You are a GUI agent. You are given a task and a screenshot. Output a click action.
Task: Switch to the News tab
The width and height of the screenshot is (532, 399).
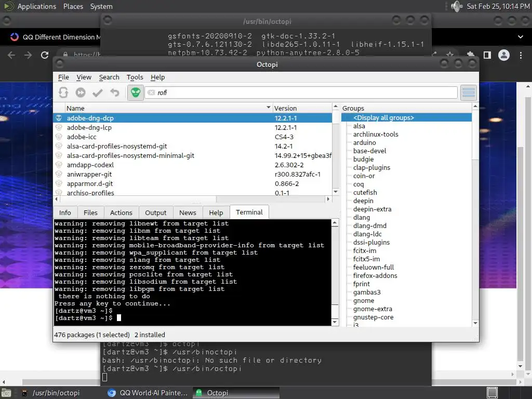point(188,212)
